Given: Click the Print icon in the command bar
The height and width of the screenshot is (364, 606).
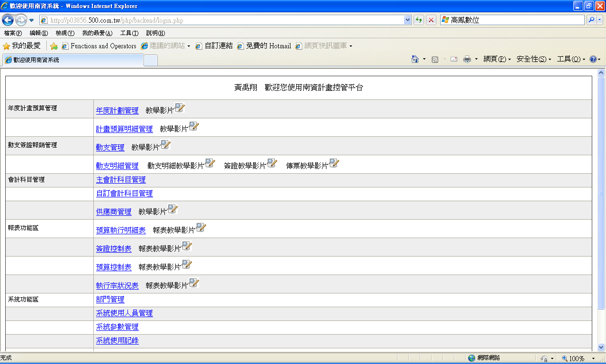Looking at the screenshot, I should pos(467,59).
